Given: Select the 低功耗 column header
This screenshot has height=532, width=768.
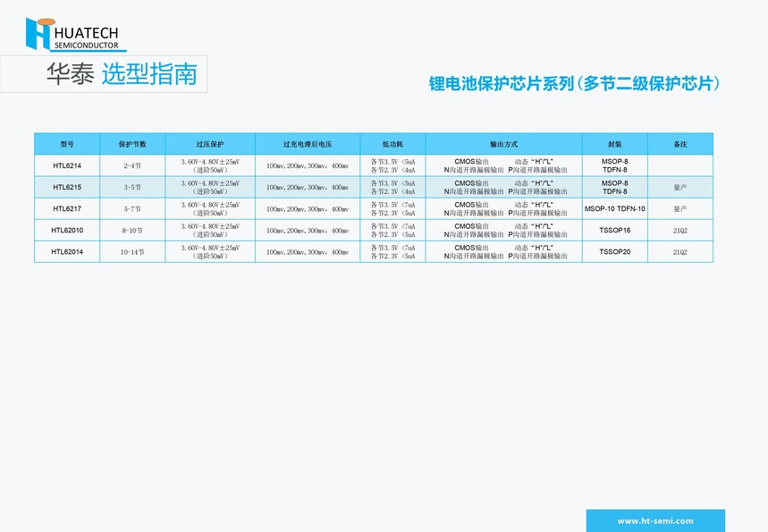Looking at the screenshot, I should coord(392,144).
